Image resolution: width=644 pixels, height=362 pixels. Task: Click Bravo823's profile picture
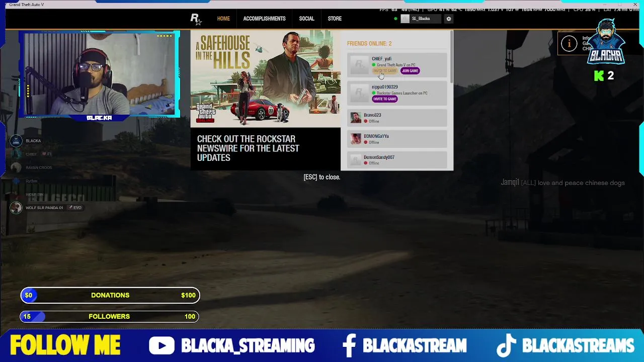356,118
